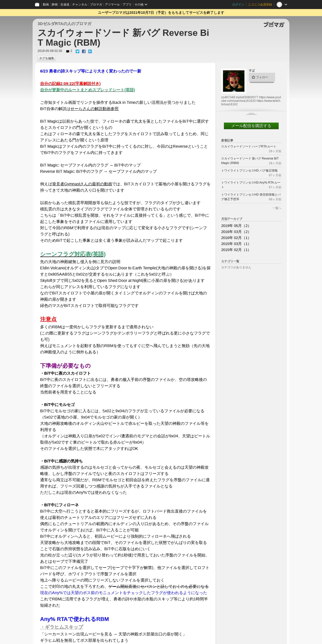This screenshot has height=644, width=322.
Task: Click the niconico TV logo icon
Action: click(x=37, y=5)
